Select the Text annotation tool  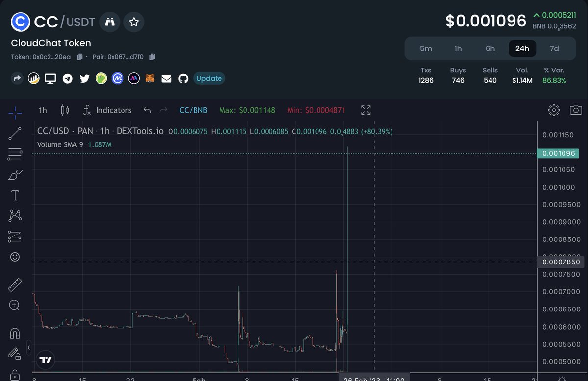[15, 195]
